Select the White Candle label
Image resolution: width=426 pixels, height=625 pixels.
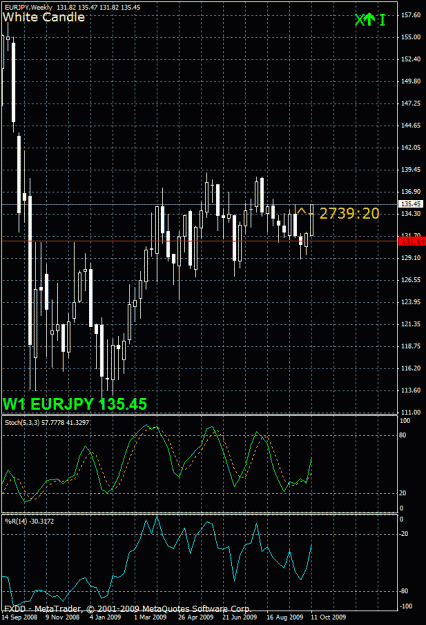click(43, 17)
